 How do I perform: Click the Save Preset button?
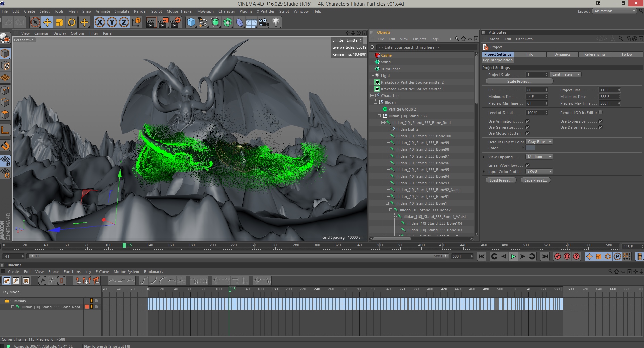click(x=535, y=180)
